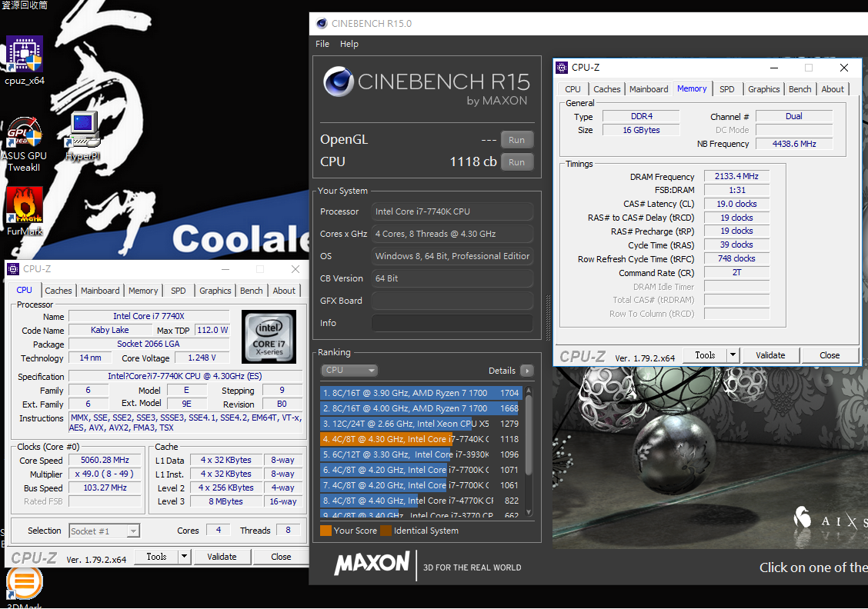Open the File menu in Cinebench
Viewport: 868px width, 609px height.
point(322,44)
